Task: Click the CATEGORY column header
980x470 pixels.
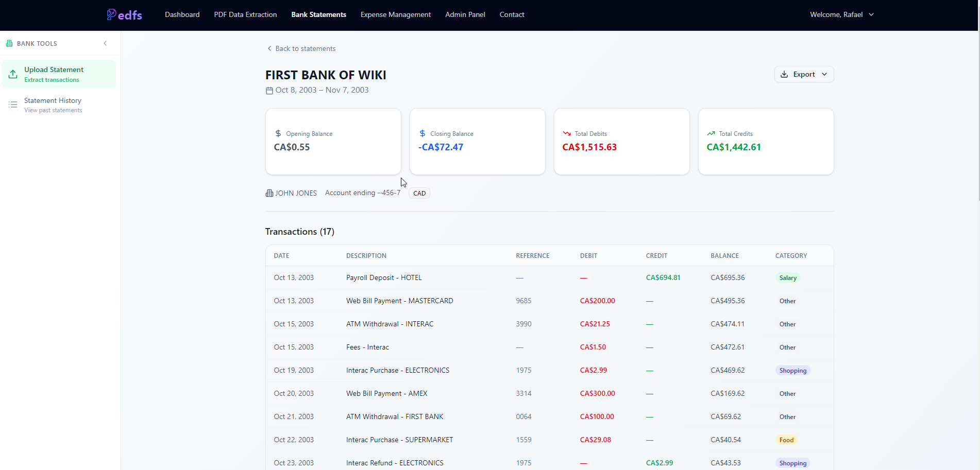Action: [791, 256]
